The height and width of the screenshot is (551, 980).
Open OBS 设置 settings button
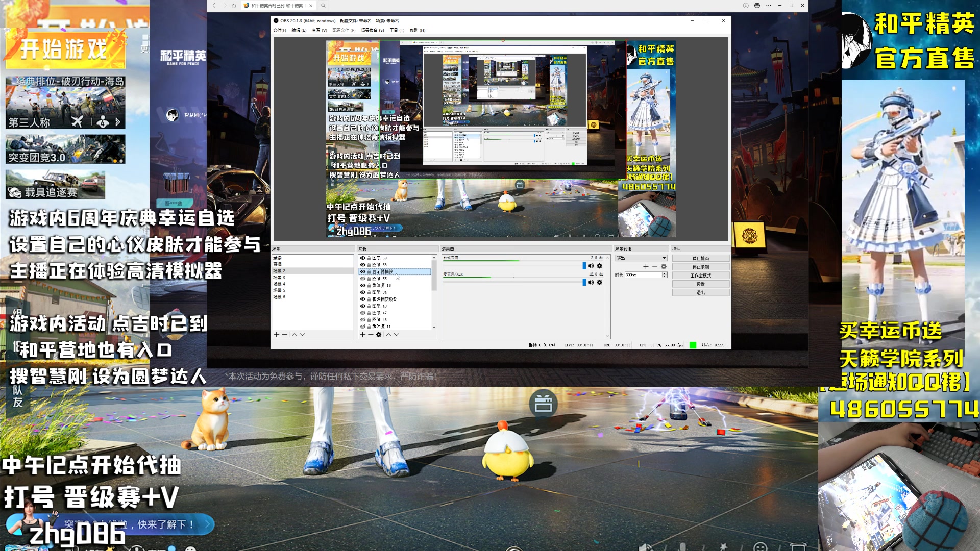pos(700,284)
